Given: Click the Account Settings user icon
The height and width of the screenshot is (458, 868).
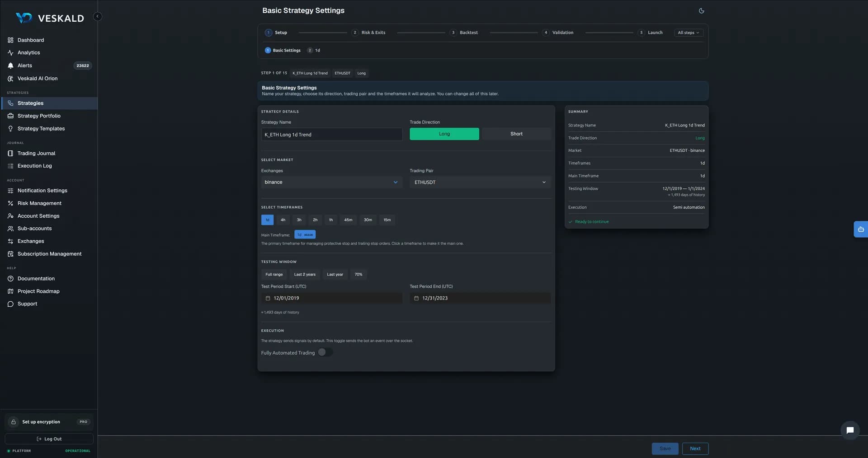Looking at the screenshot, I should [10, 216].
